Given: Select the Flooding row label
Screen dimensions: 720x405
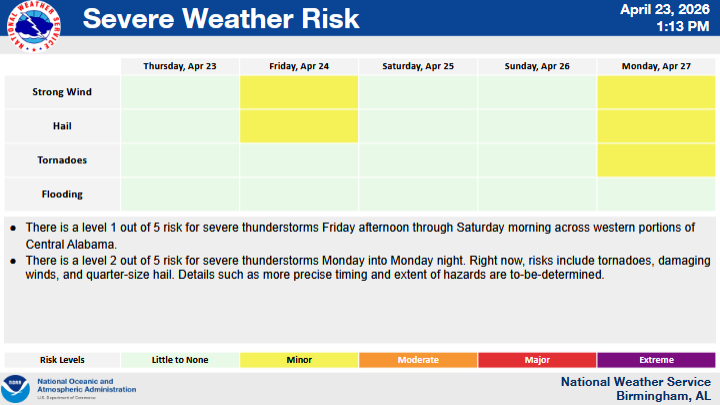Looking at the screenshot, I should (62, 194).
